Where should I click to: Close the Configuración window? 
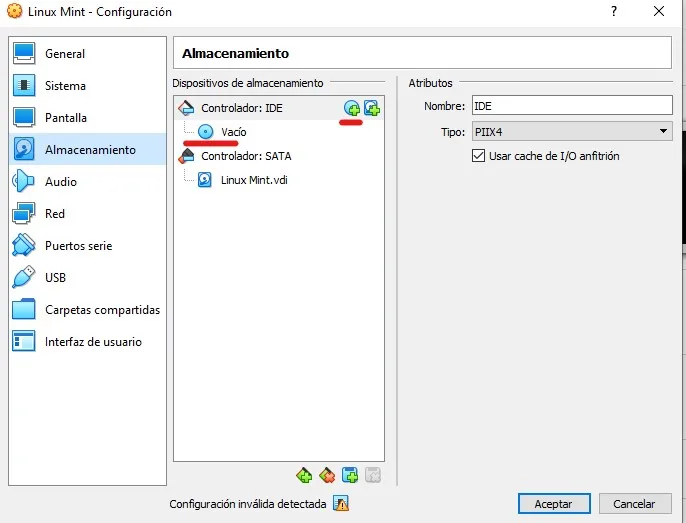[x=659, y=11]
